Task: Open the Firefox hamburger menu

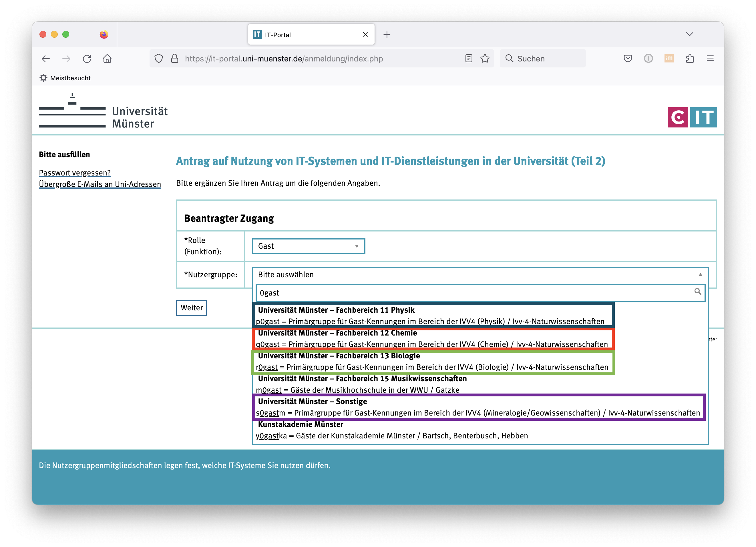Action: click(x=710, y=59)
